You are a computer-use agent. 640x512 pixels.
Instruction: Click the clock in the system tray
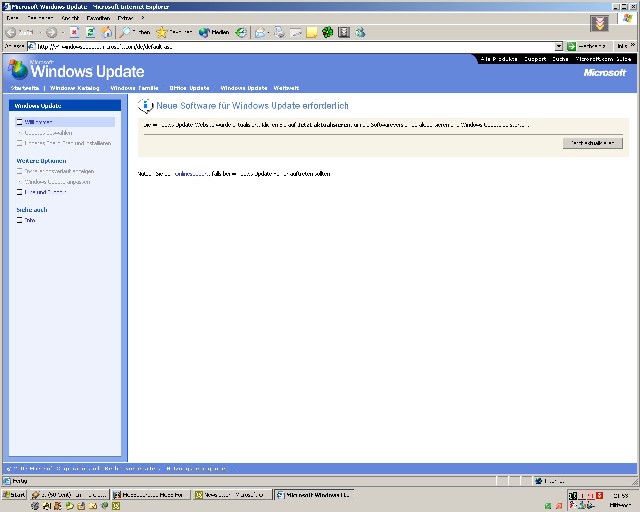[x=620, y=496]
